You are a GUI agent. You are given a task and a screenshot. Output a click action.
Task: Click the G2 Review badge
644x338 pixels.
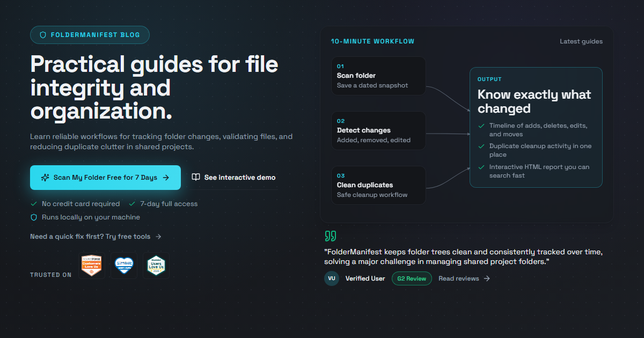pyautogui.click(x=412, y=278)
